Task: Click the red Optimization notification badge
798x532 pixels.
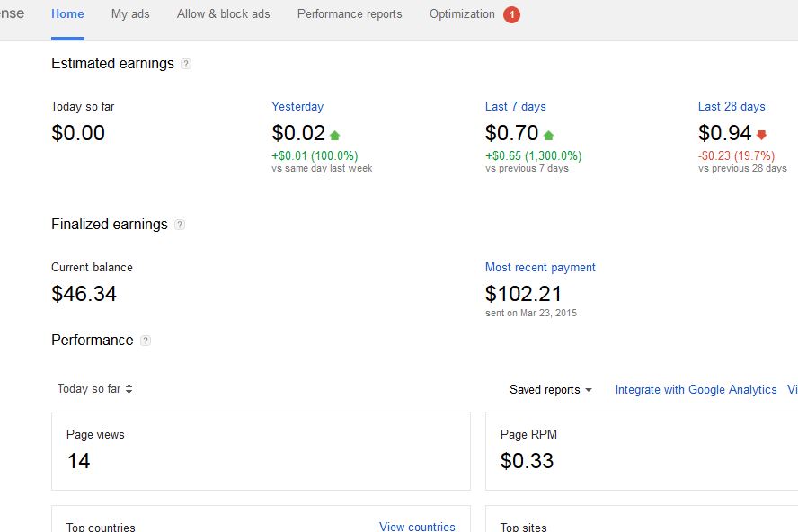Action: (x=511, y=14)
